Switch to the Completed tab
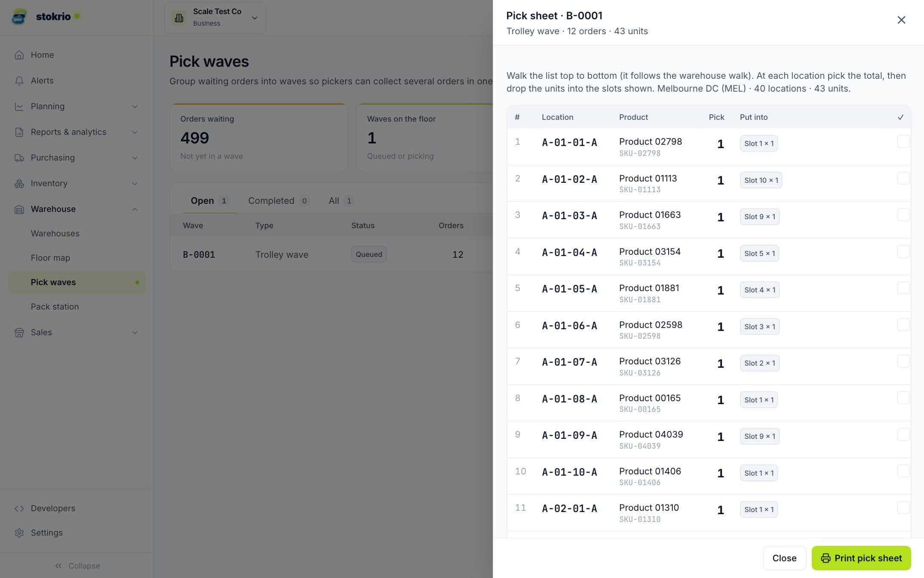Viewport: 924px width, 578px height. 279,201
